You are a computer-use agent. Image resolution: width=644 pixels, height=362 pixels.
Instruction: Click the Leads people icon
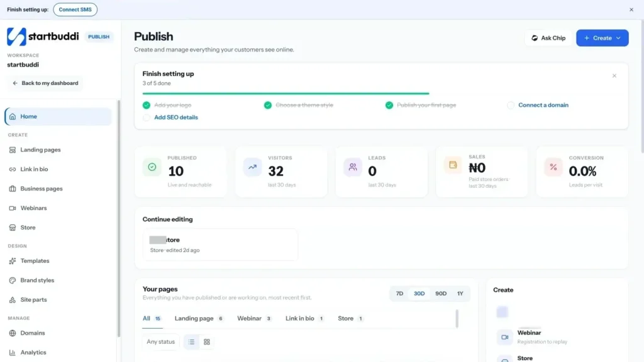(x=353, y=167)
